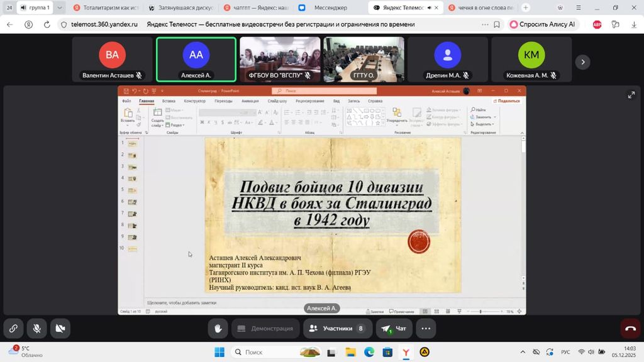The height and width of the screenshot is (362, 644).
Task: Reload the Telemost page
Action: click(47, 25)
